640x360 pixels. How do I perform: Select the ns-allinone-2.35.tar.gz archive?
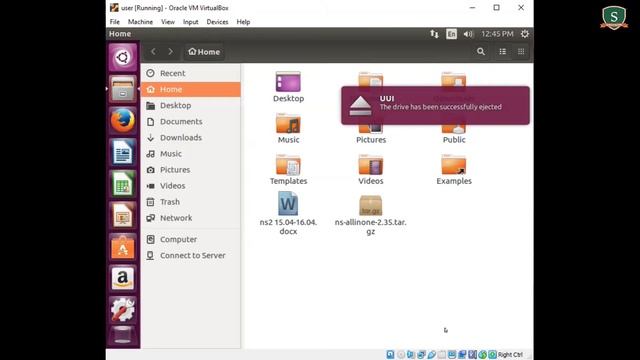(371, 215)
